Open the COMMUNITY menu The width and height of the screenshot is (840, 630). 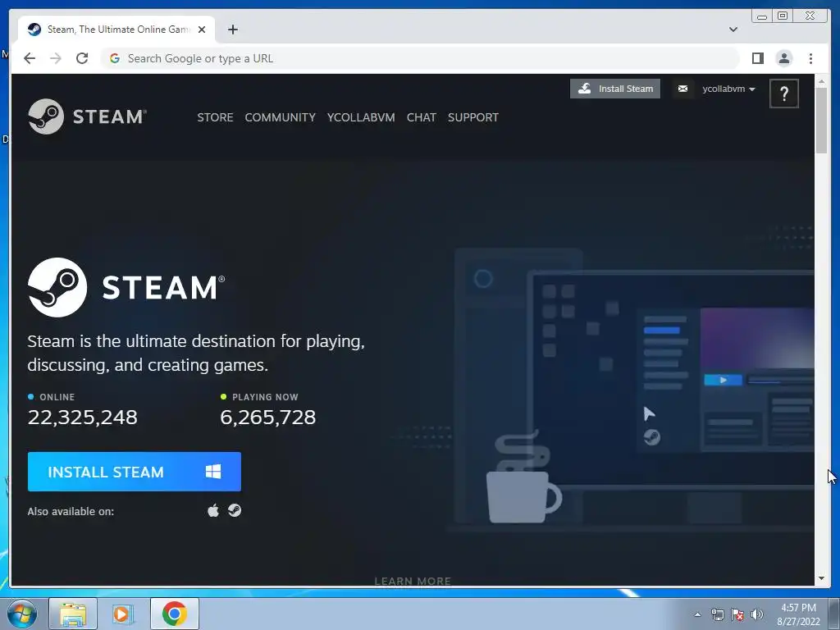tap(281, 117)
